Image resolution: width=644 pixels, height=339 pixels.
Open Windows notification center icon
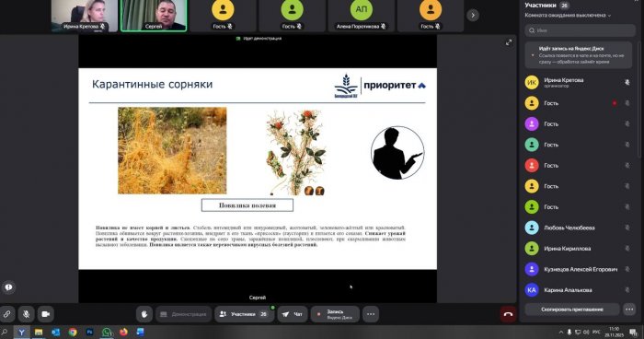633,332
